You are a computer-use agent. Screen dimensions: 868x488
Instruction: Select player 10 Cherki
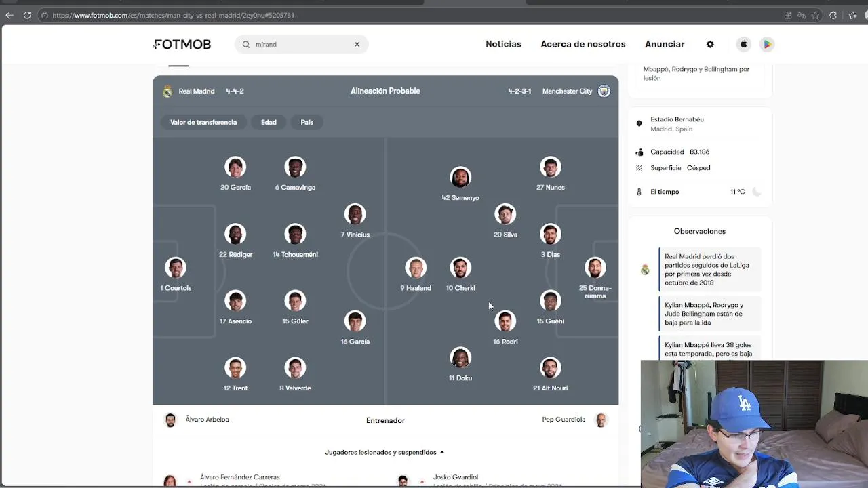[x=460, y=274]
